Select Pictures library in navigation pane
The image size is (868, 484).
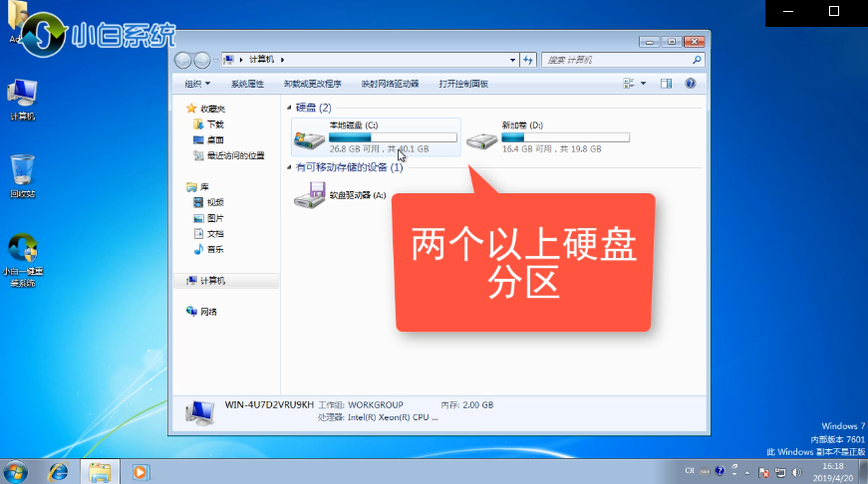coord(208,218)
